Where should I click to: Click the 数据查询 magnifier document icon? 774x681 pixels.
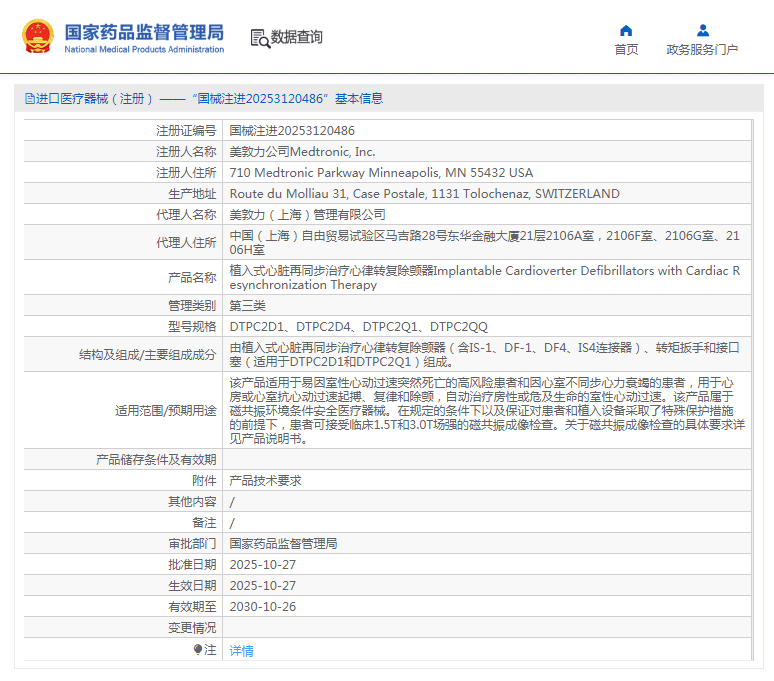point(260,38)
